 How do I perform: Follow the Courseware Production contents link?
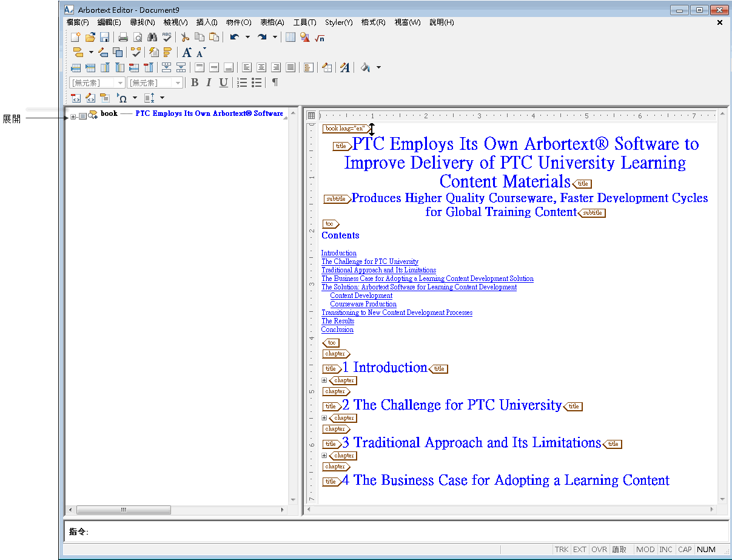(363, 304)
